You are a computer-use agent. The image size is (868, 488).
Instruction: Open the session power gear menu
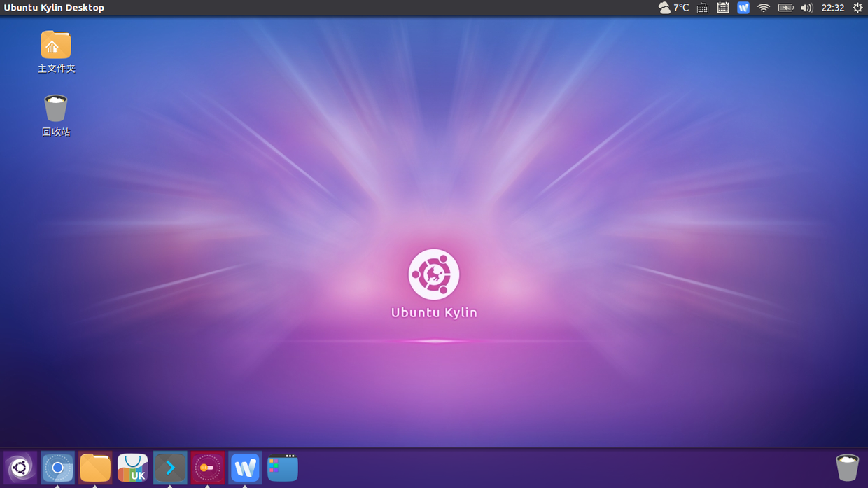pyautogui.click(x=857, y=8)
